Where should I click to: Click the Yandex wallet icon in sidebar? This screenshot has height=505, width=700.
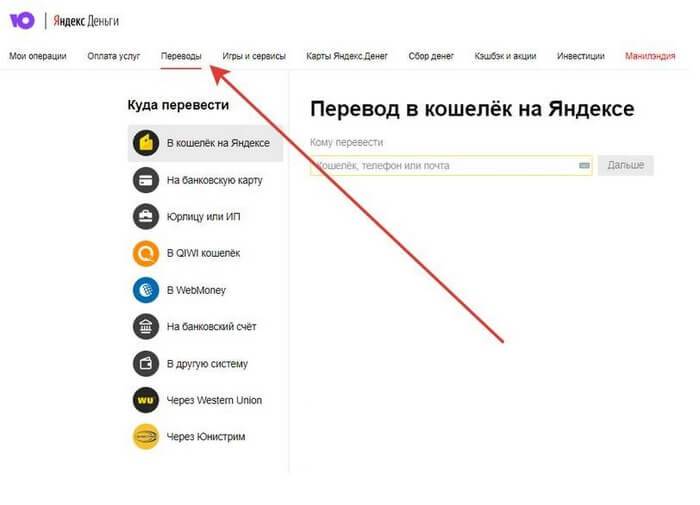[146, 143]
